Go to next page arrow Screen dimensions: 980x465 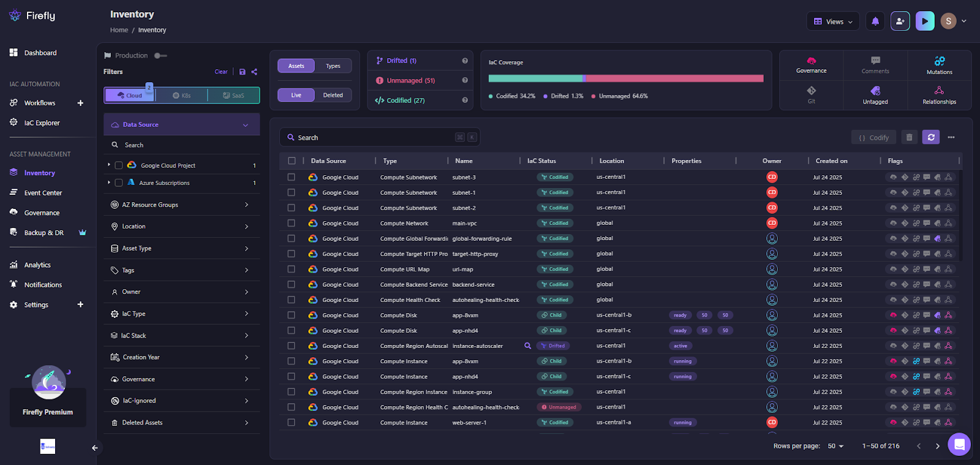tap(937, 446)
